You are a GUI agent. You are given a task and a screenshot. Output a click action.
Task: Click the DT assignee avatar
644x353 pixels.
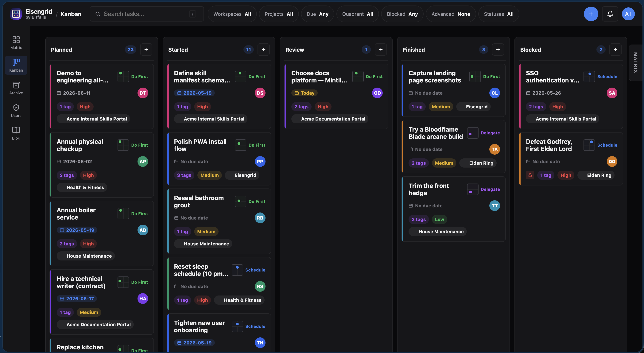pos(143,93)
